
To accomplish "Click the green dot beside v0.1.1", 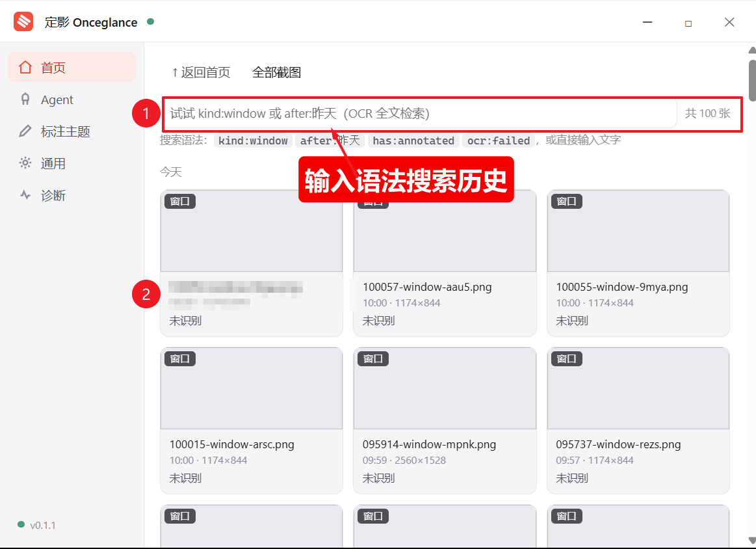I will tap(21, 524).
